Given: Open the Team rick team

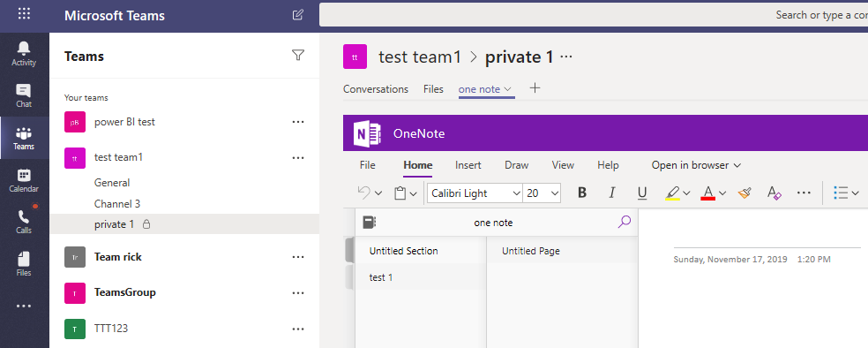Looking at the screenshot, I should (118, 257).
